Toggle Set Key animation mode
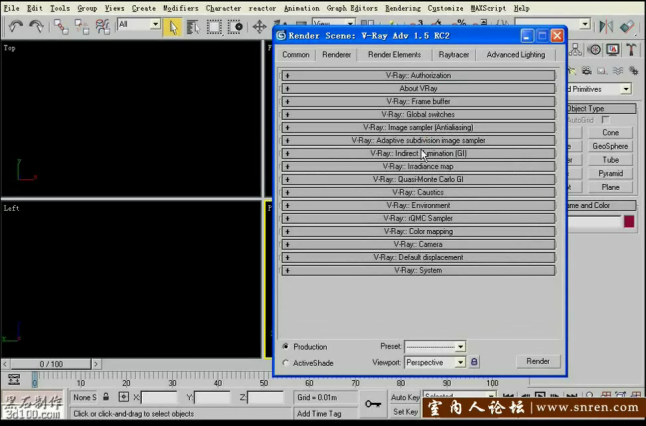646x426 pixels. [405, 411]
